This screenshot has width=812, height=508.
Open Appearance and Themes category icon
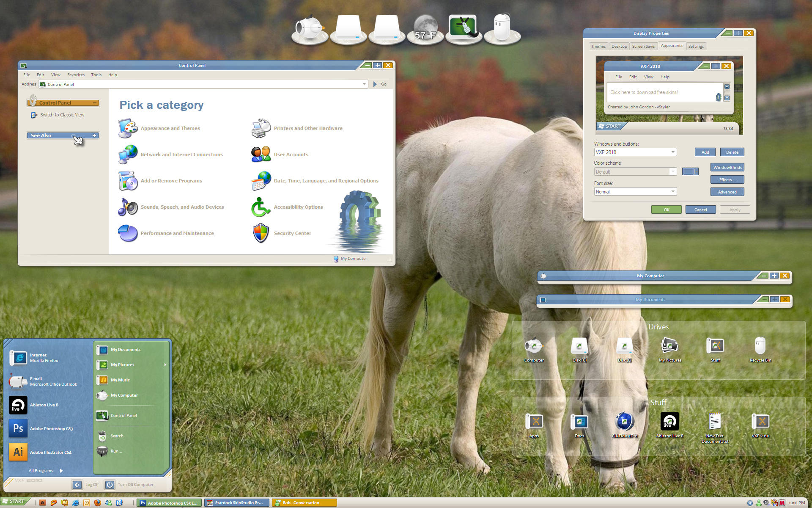[128, 128]
